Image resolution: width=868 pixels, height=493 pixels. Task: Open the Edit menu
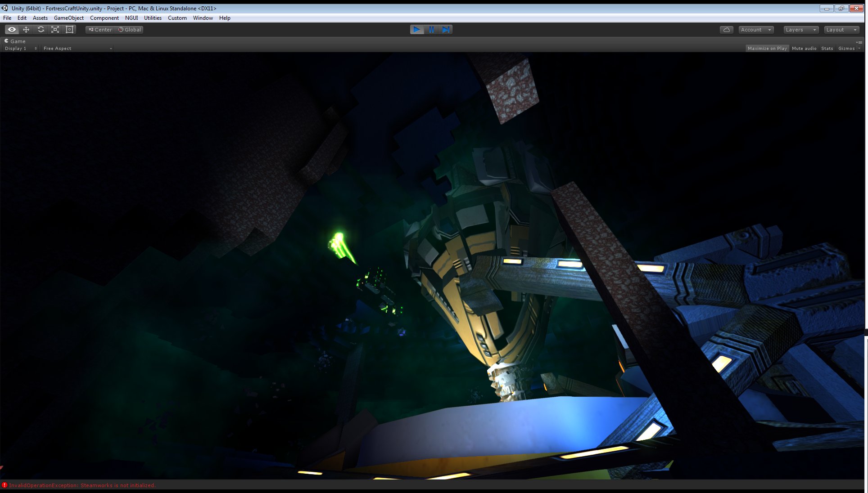click(x=22, y=18)
